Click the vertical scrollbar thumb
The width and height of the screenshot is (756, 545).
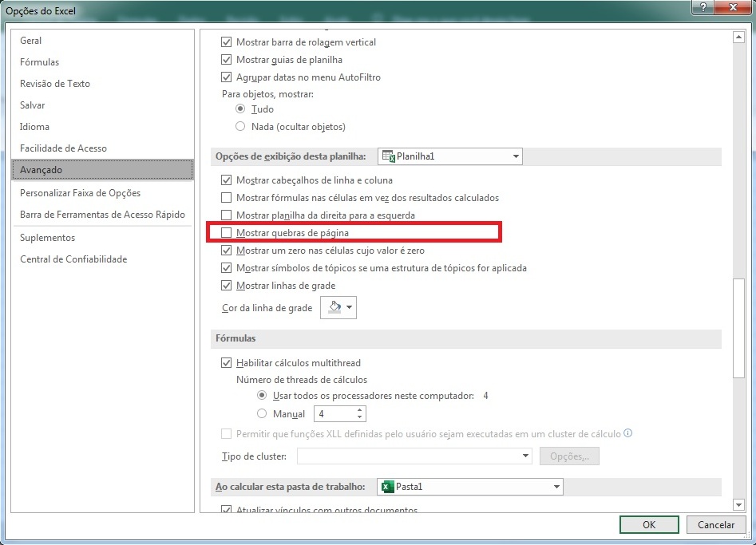coord(738,329)
